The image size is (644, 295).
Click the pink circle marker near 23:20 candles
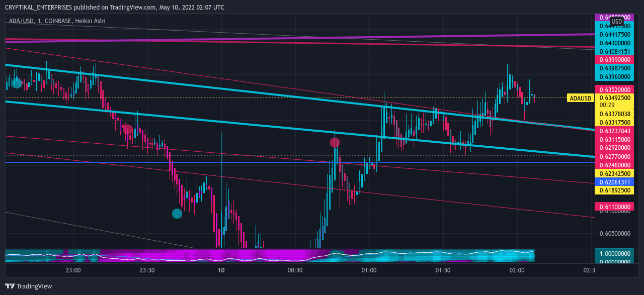tap(128, 129)
